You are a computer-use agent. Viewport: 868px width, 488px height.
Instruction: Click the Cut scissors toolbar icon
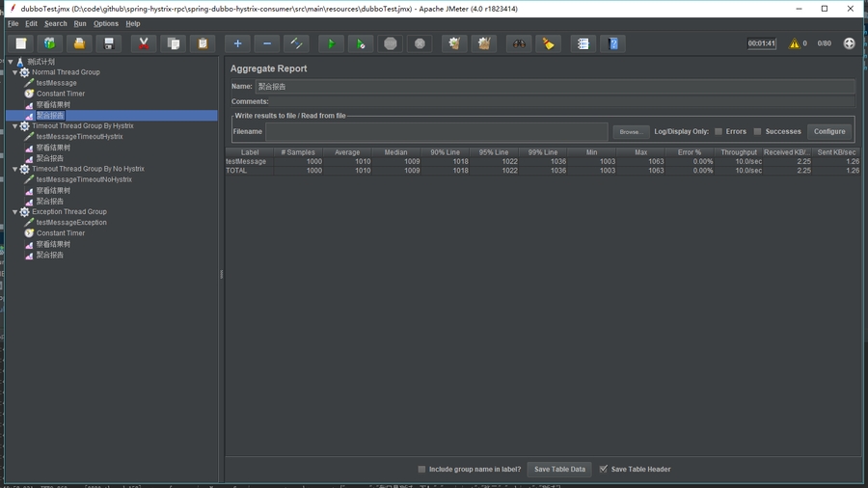click(x=144, y=43)
